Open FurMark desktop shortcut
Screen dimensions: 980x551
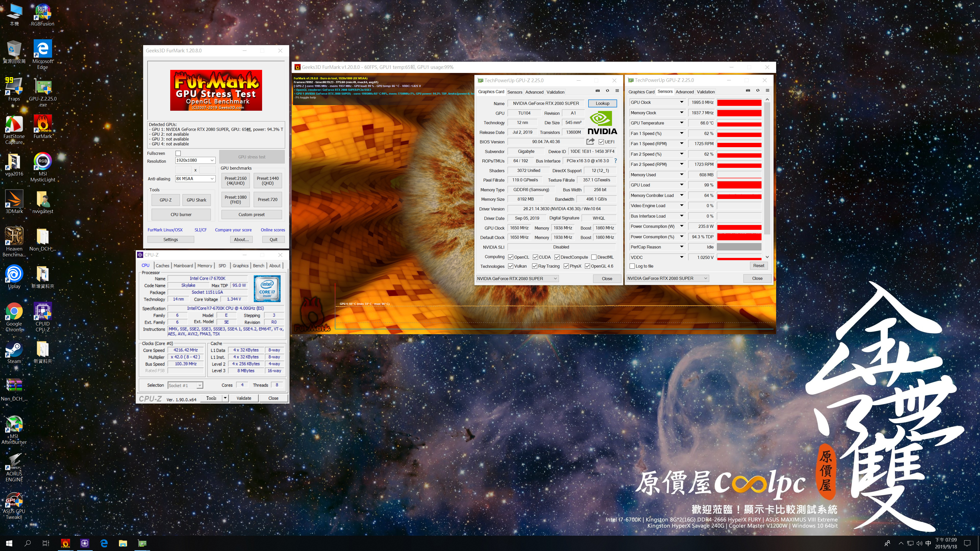[43, 127]
